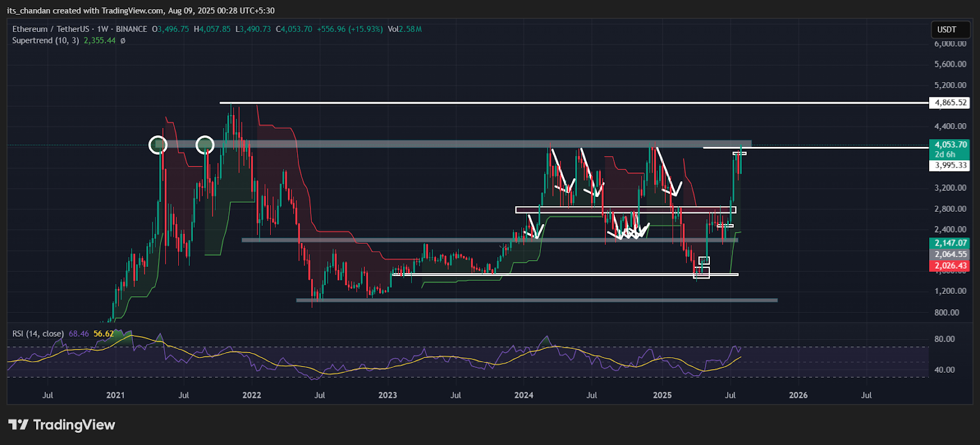Click the BINANCE exchange label

coord(131,29)
